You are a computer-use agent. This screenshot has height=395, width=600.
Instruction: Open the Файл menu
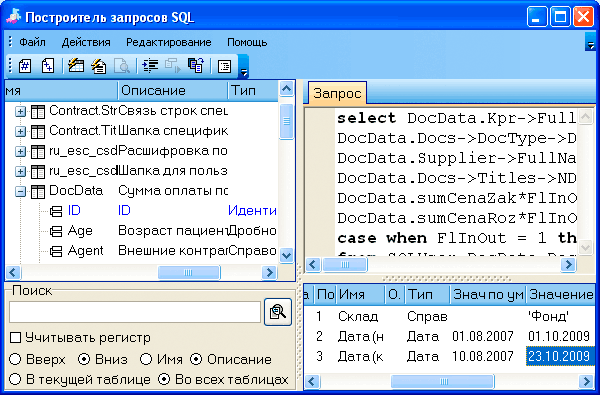33,42
